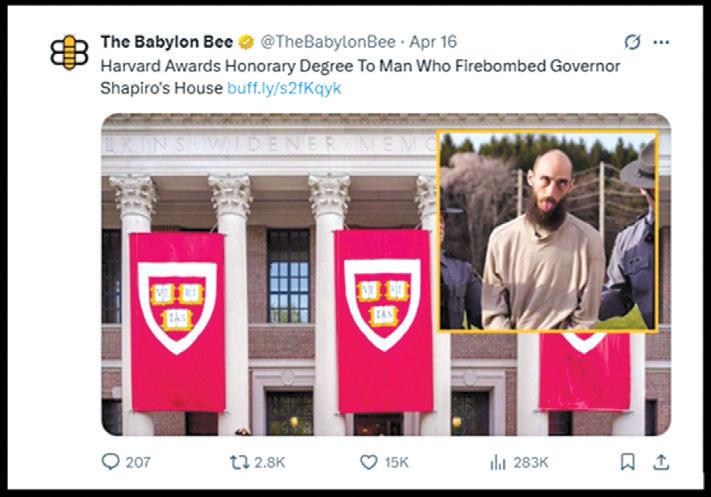Image resolution: width=711 pixels, height=497 pixels.
Task: Click the reply comment icon
Action: pos(110,462)
